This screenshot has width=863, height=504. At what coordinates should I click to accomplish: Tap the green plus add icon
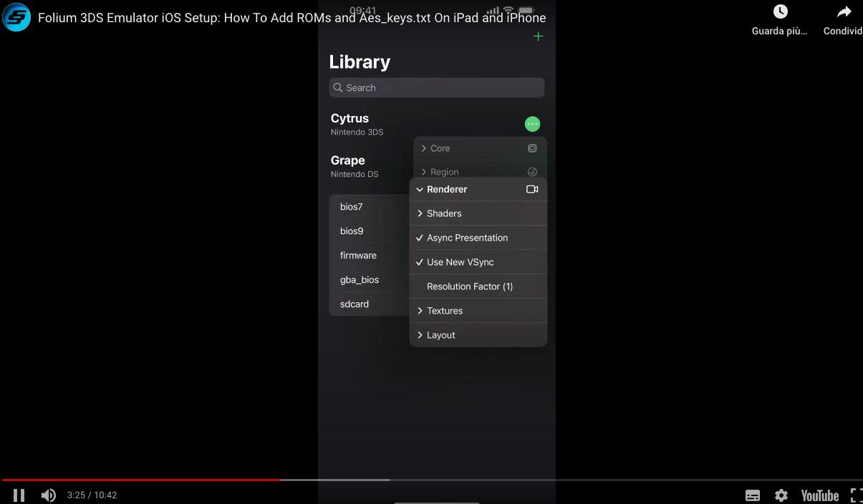click(x=538, y=37)
